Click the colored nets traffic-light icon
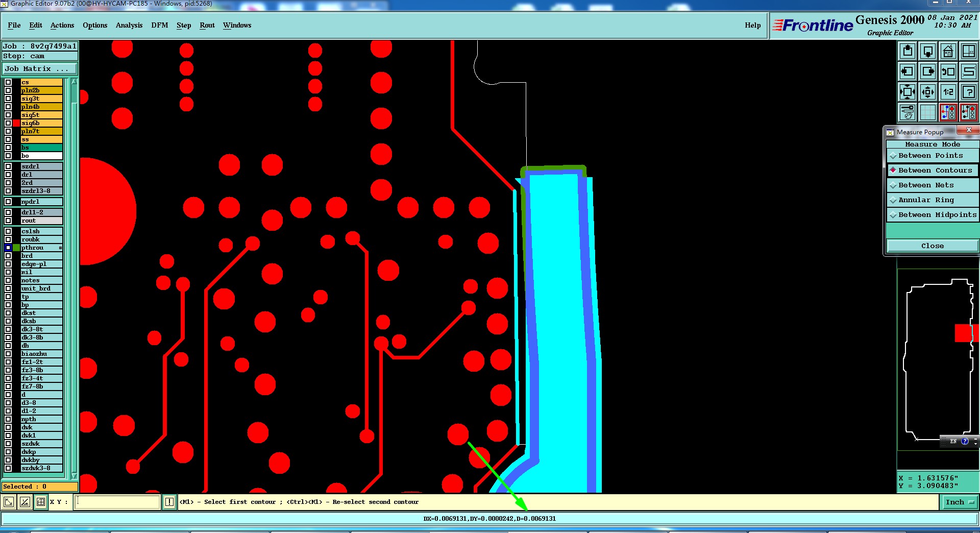Image resolution: width=980 pixels, height=533 pixels. point(948,112)
